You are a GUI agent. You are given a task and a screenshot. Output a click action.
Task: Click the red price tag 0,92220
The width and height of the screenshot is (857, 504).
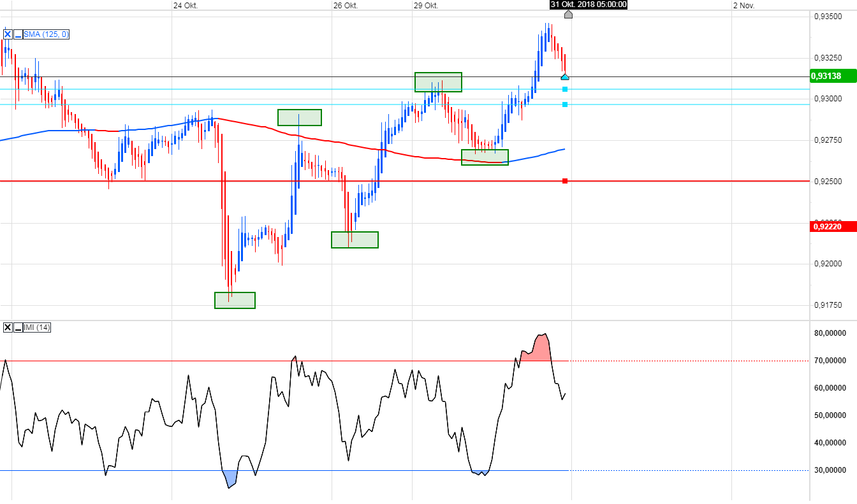tap(830, 226)
